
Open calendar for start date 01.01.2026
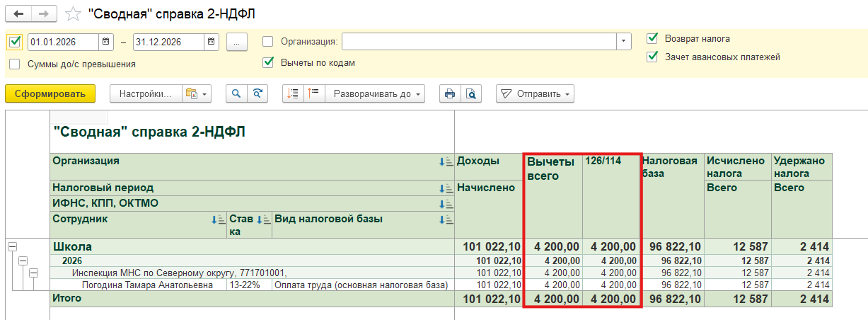pyautogui.click(x=106, y=42)
